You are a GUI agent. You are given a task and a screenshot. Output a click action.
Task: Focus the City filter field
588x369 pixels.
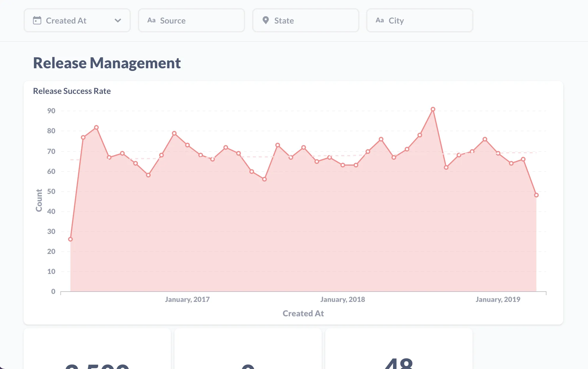point(420,20)
